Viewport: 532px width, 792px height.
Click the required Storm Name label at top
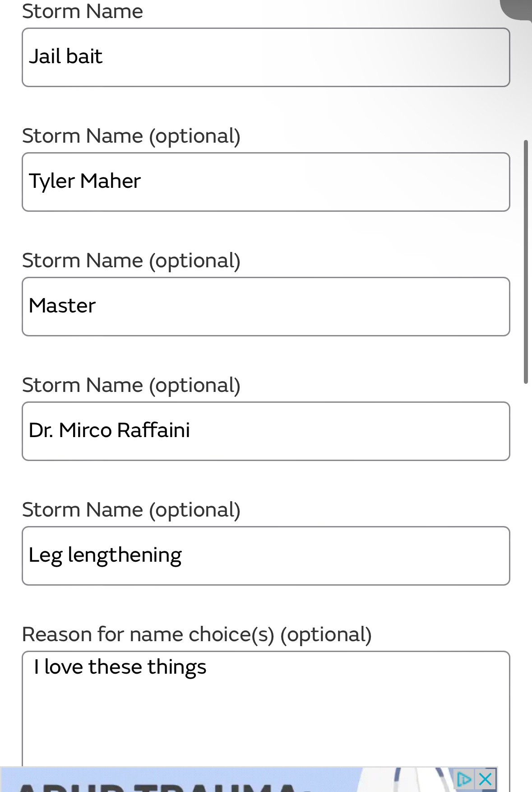click(x=83, y=11)
